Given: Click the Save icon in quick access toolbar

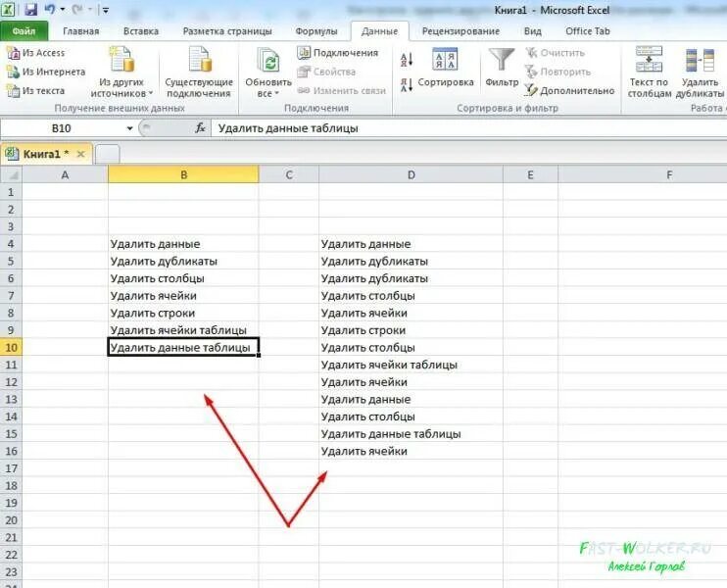Looking at the screenshot, I should [30, 9].
